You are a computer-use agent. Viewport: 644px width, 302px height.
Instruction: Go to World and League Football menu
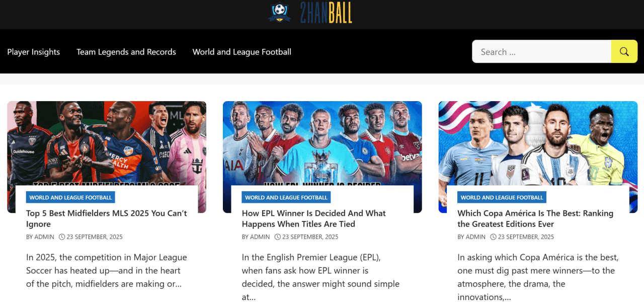point(242,52)
